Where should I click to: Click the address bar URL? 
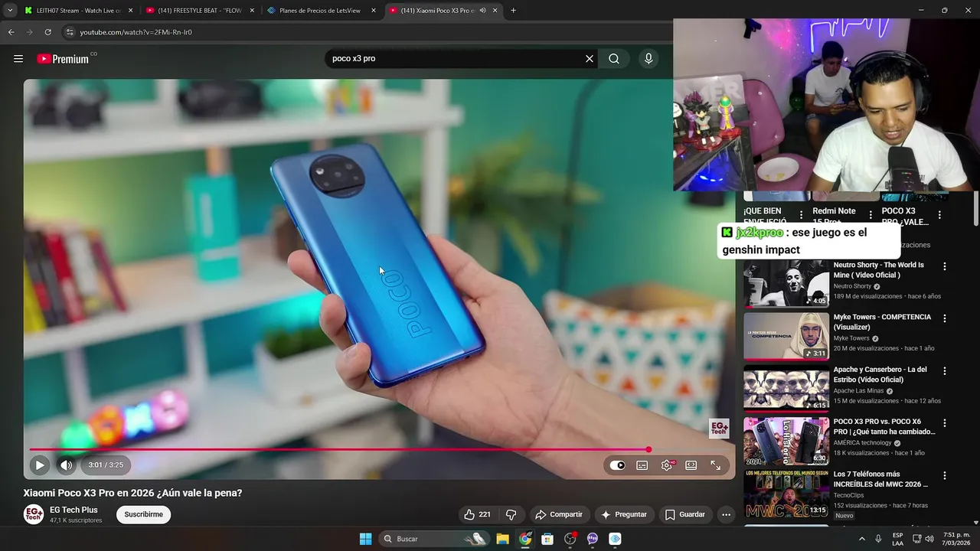click(x=136, y=32)
